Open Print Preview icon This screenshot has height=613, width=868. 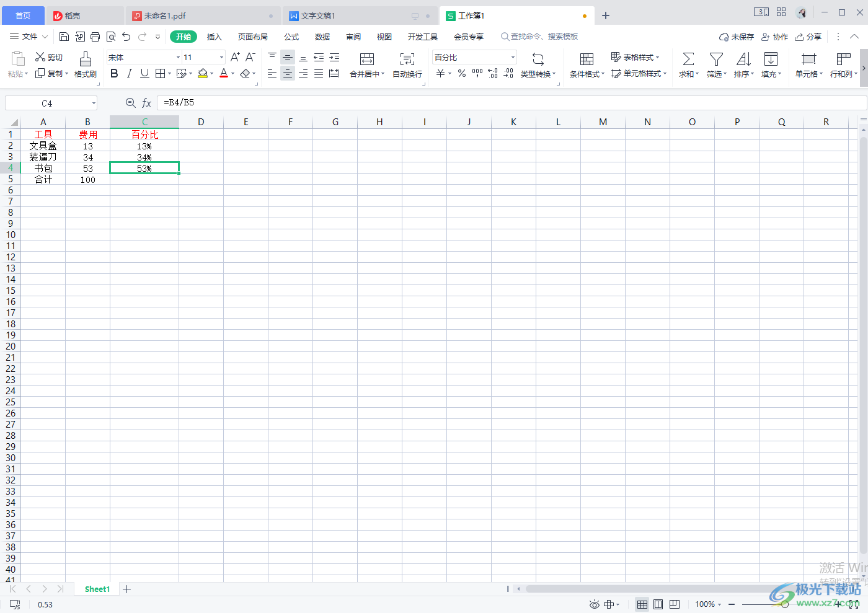click(x=111, y=37)
